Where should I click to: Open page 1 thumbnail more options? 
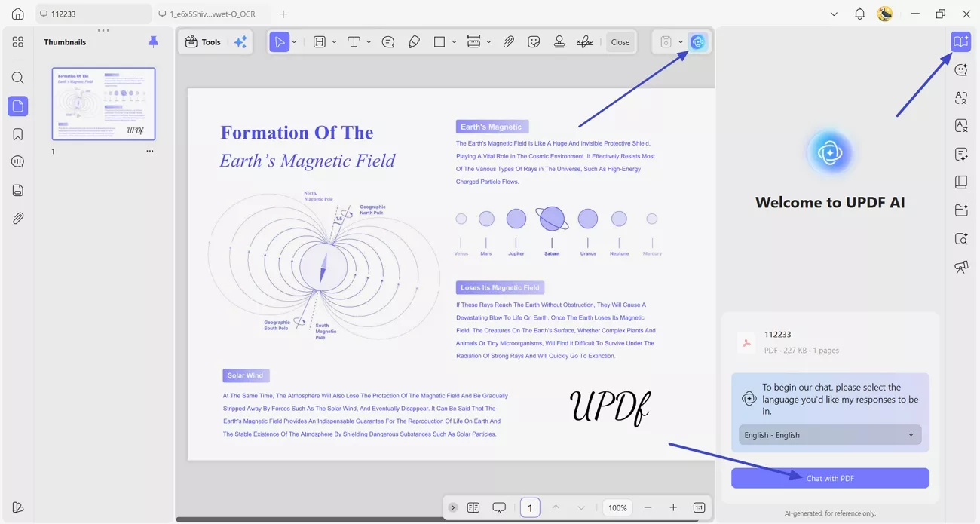[149, 151]
